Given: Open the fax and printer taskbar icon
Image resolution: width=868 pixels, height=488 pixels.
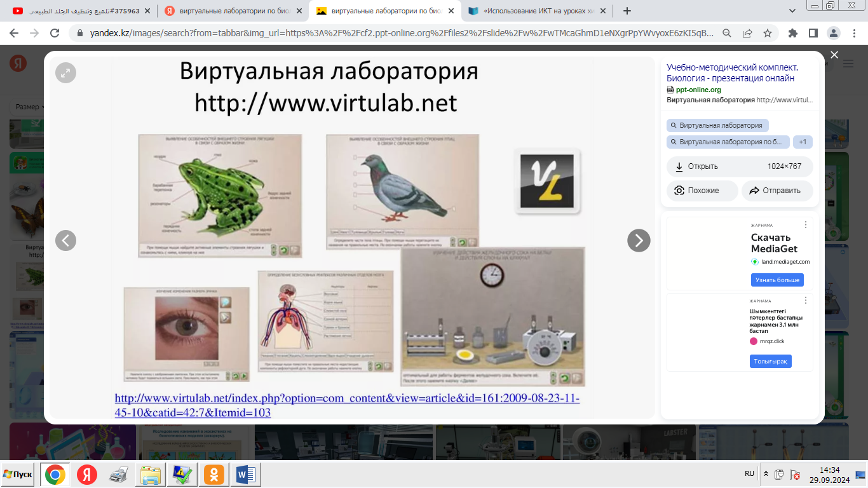Looking at the screenshot, I should pyautogui.click(x=119, y=475).
